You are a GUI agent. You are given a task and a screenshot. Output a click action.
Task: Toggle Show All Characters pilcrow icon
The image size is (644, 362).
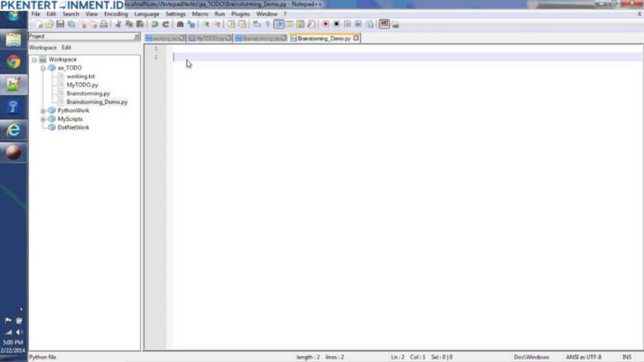point(267,24)
